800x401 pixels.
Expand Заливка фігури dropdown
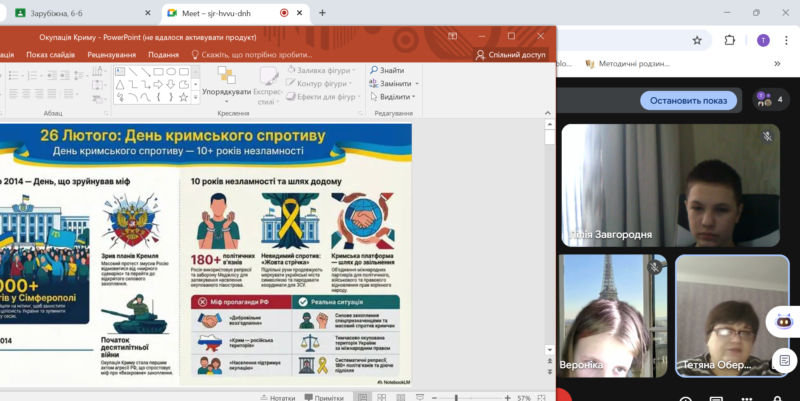coord(353,70)
